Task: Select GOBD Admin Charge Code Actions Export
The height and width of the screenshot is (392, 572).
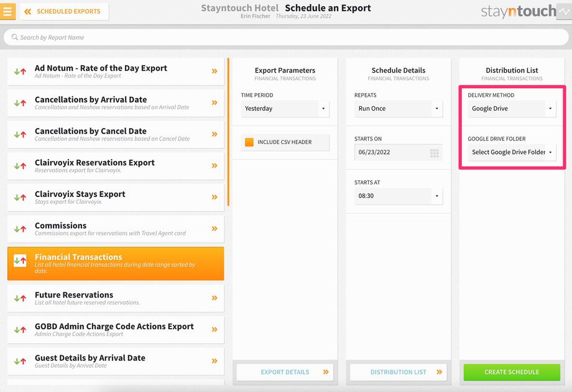Action: tap(116, 330)
